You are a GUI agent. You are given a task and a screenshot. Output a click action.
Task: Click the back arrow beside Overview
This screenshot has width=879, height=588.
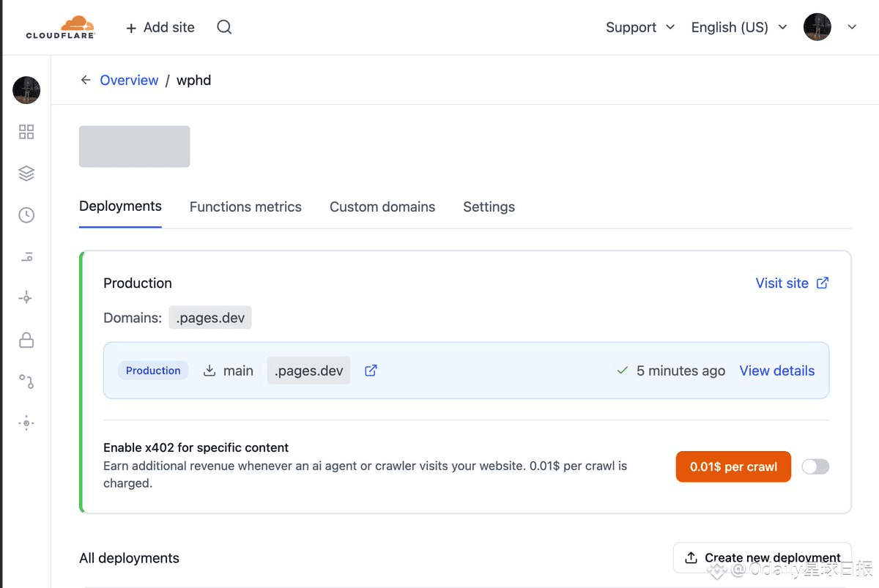[x=86, y=80]
